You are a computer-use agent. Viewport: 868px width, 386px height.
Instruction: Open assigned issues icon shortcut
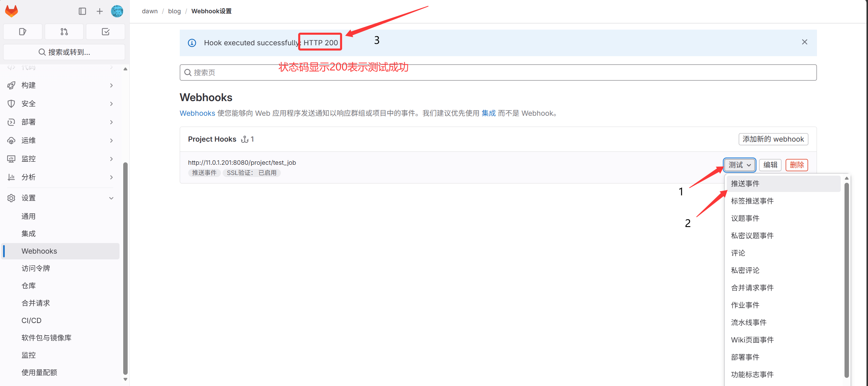coord(23,32)
